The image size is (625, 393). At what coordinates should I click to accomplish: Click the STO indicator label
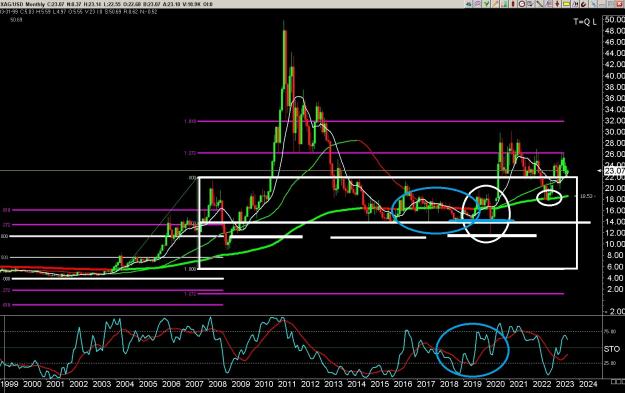(x=611, y=349)
